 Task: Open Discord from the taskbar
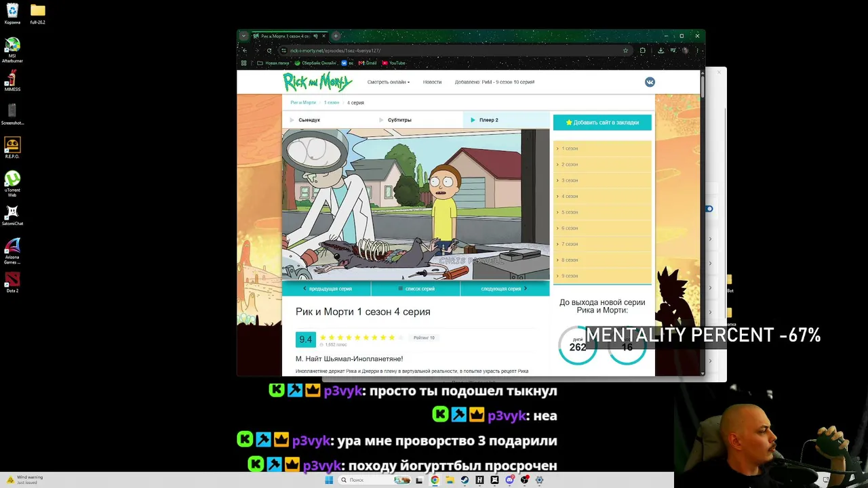tap(509, 480)
